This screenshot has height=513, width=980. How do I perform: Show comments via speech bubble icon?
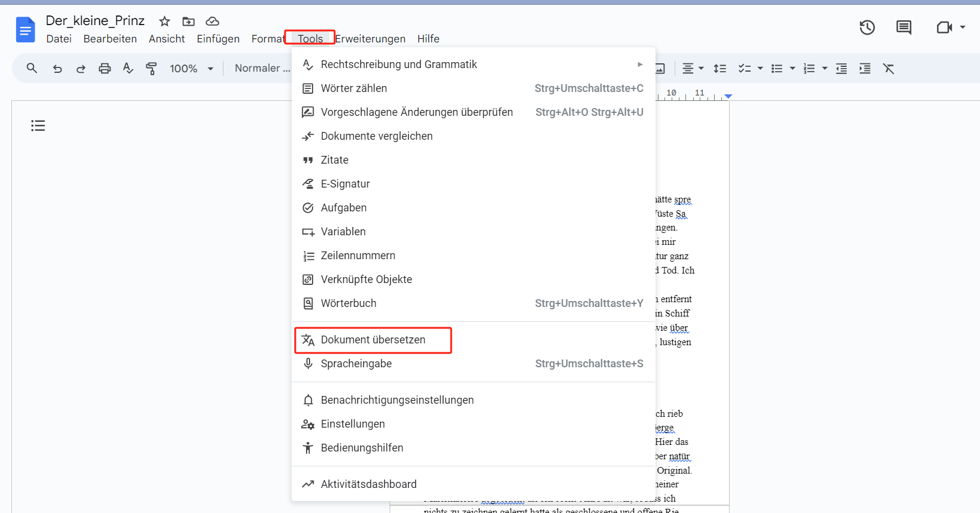pos(904,27)
